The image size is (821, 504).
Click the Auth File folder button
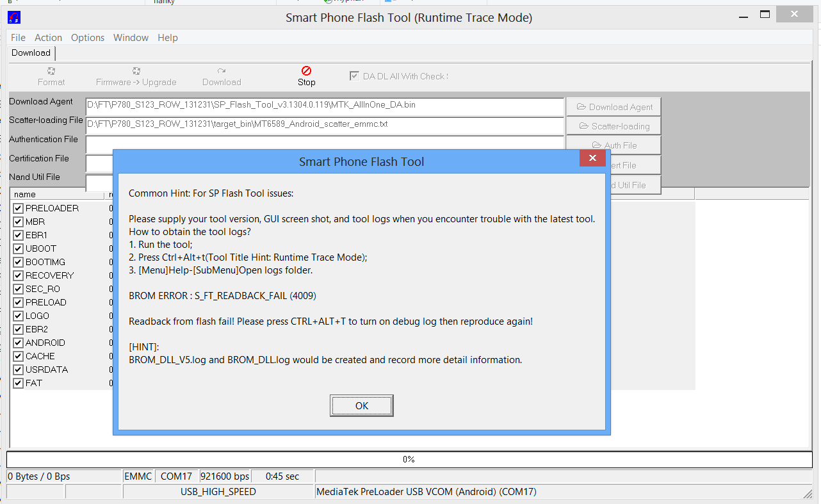pyautogui.click(x=613, y=145)
